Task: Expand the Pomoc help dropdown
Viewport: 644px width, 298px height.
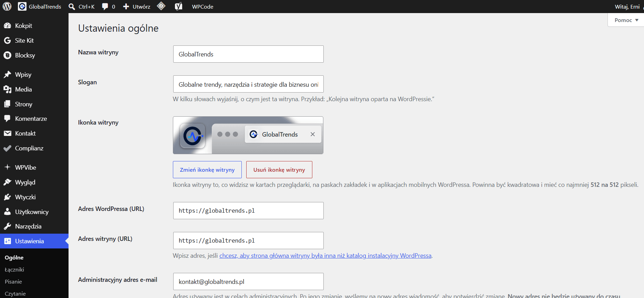Action: [x=626, y=20]
